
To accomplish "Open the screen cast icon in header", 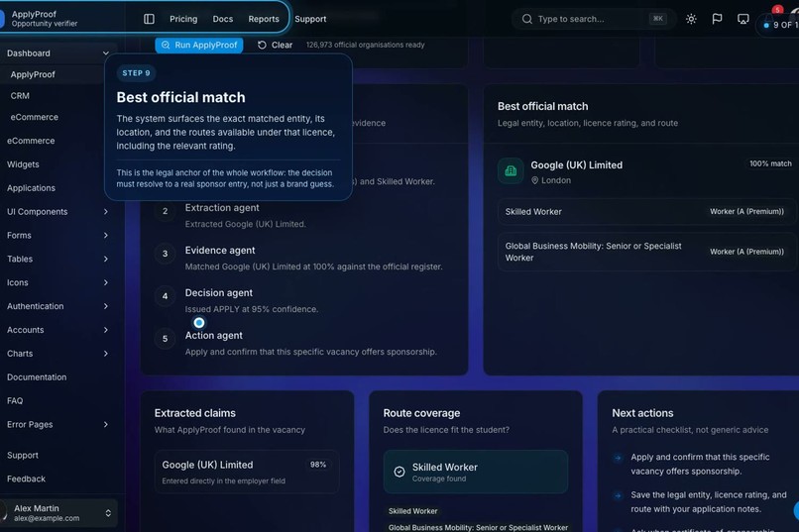I will tap(742, 19).
